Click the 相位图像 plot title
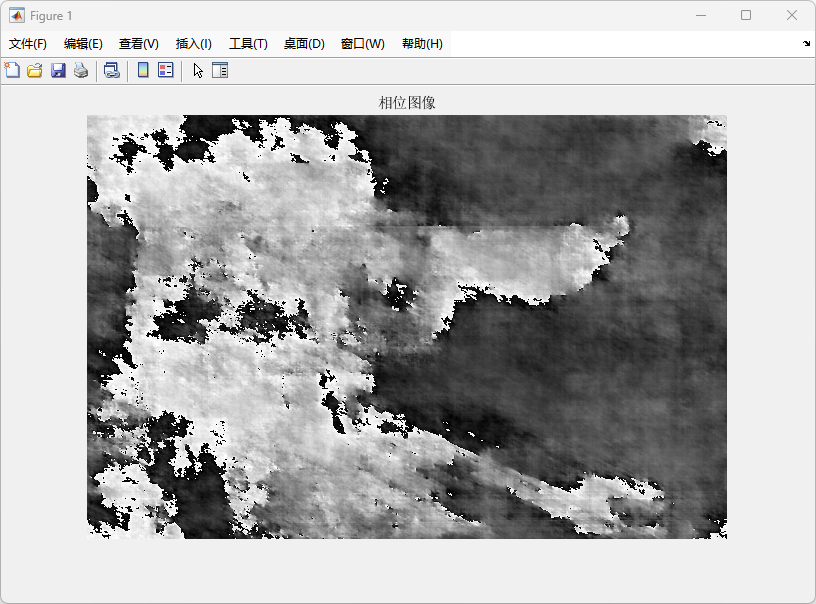Viewport: 816px width, 604px height. [407, 103]
